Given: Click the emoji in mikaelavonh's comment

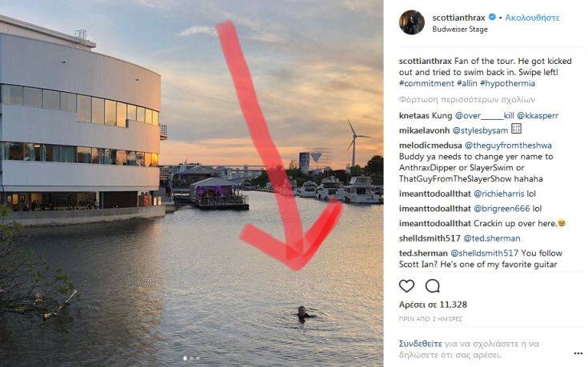Looking at the screenshot, I should tap(516, 128).
